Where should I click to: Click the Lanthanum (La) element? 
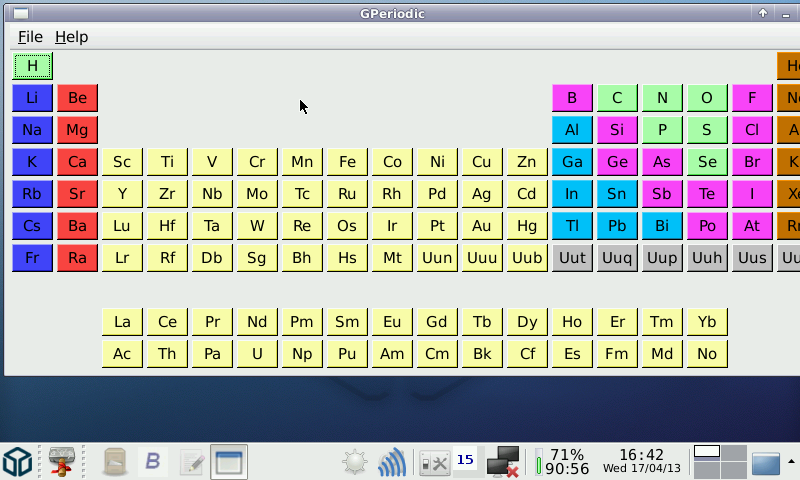(x=122, y=322)
